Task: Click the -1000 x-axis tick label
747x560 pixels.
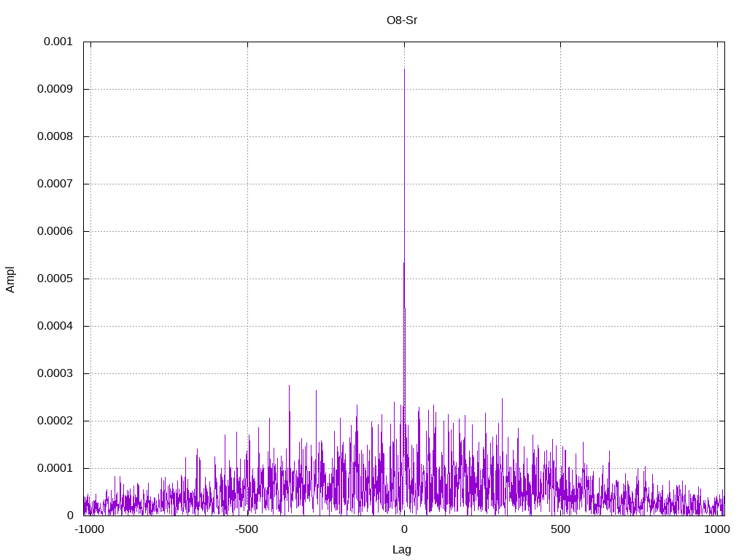Action: [90, 529]
